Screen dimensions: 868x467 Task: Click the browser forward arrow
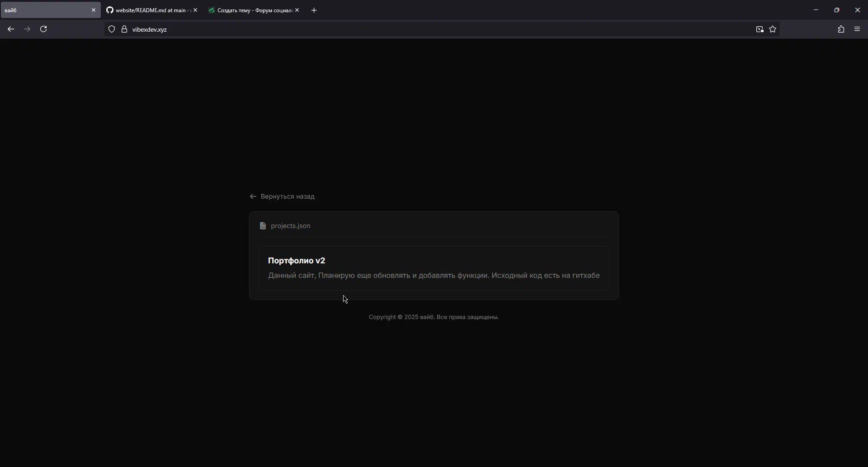click(x=27, y=29)
